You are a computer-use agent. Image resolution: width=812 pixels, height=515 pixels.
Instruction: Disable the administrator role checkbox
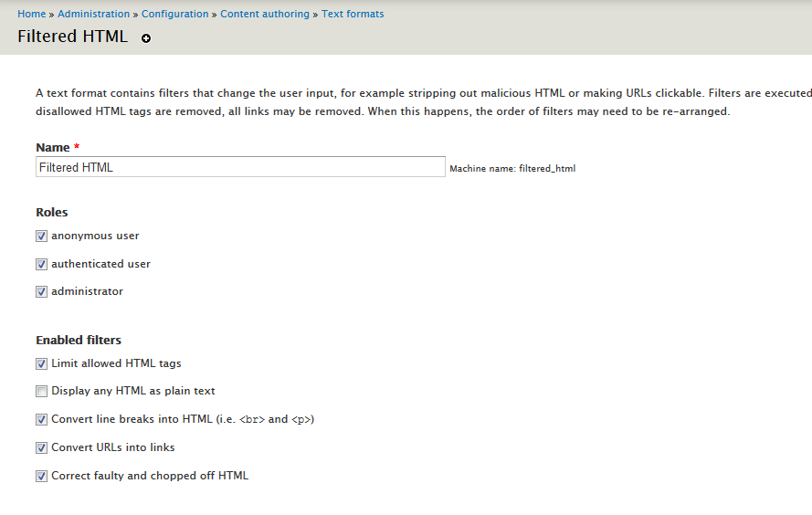point(41,292)
